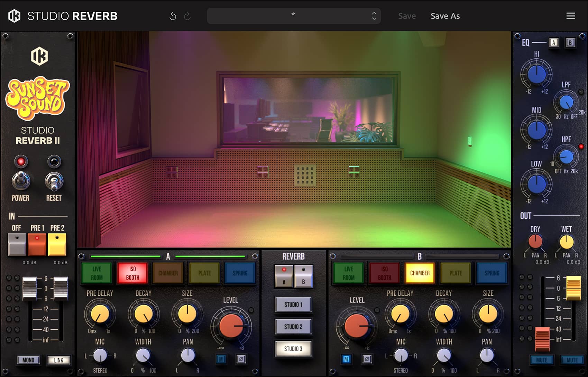This screenshot has height=377, width=588.
Task: Click the undo arrow icon
Action: pos(173,16)
